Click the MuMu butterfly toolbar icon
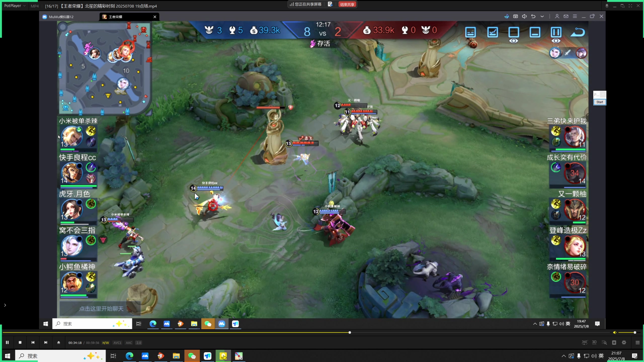 507,16
